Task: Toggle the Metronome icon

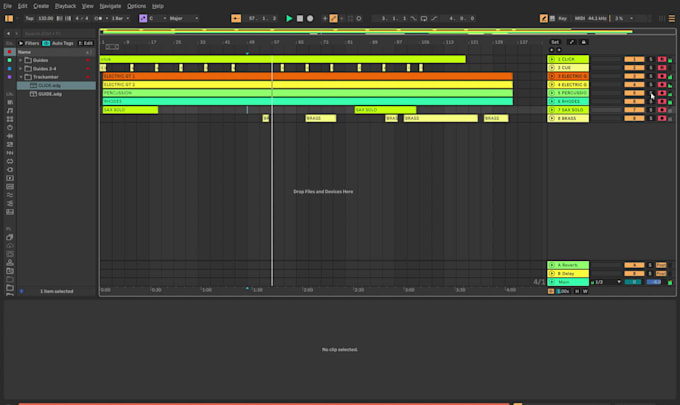Action: [x=98, y=18]
